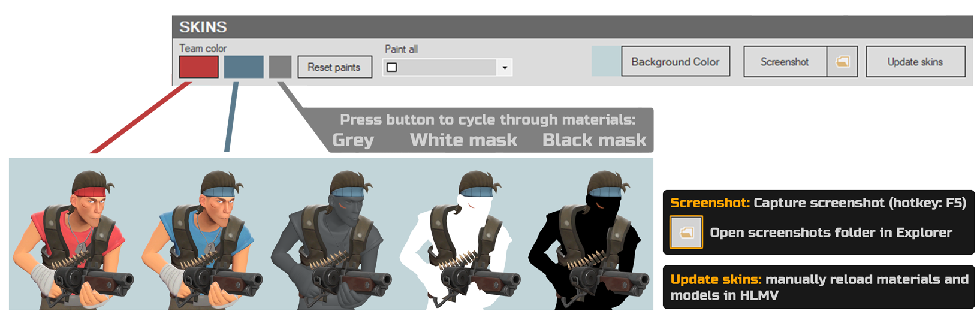
Task: Click the white mask Heavy render
Action: point(460,240)
